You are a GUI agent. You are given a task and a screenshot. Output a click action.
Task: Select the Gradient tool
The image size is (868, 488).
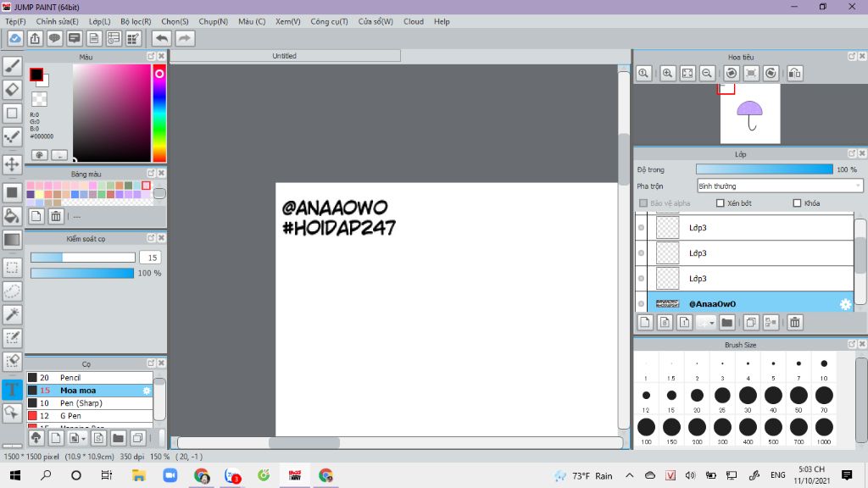pyautogui.click(x=12, y=240)
